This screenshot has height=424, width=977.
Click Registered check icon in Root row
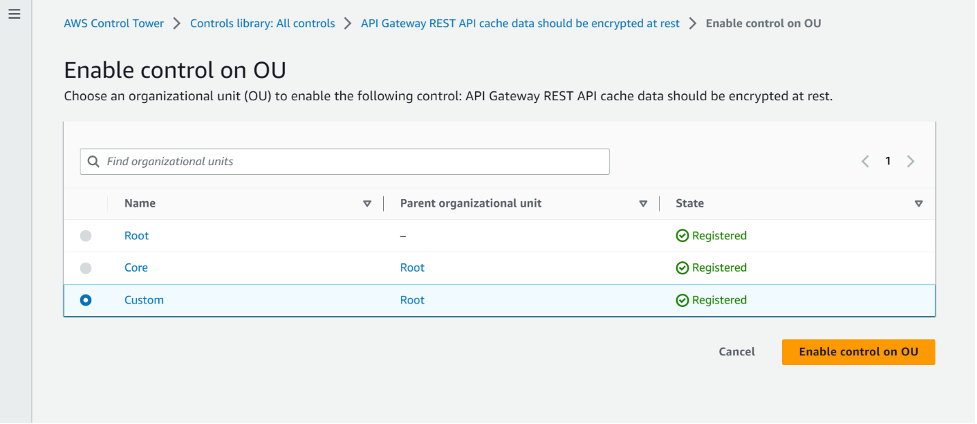tap(682, 236)
